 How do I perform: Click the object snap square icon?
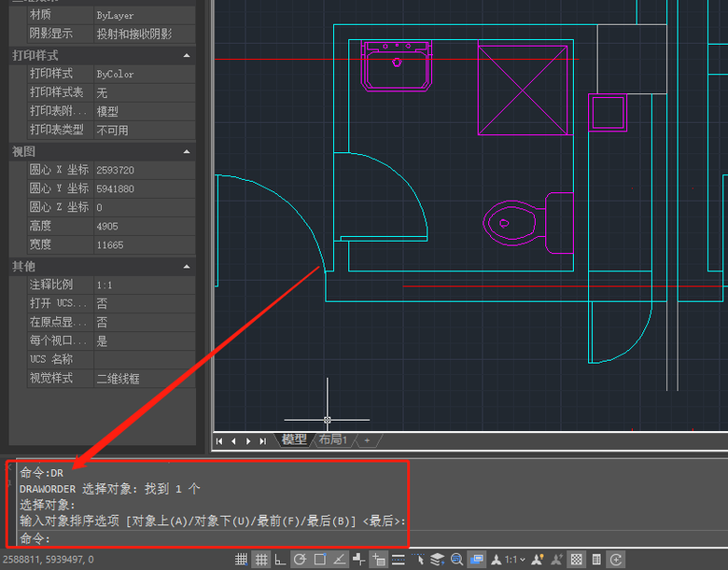319,560
